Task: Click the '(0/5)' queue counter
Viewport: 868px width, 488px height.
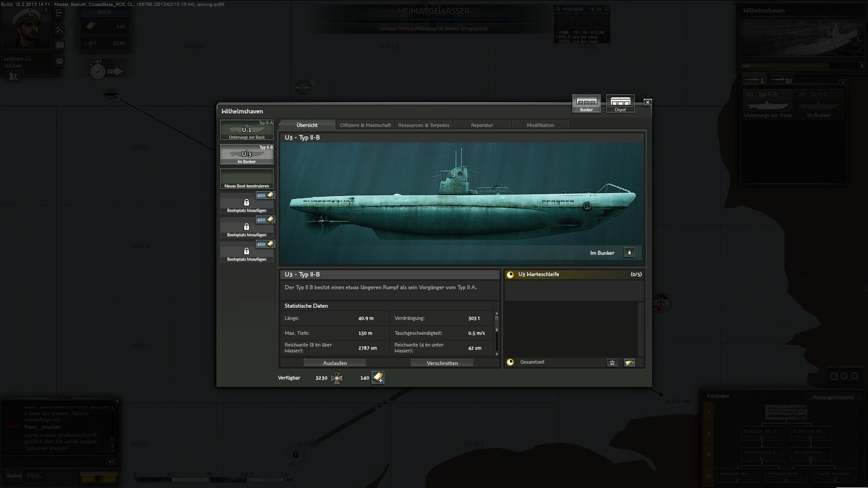Action: [x=636, y=275]
